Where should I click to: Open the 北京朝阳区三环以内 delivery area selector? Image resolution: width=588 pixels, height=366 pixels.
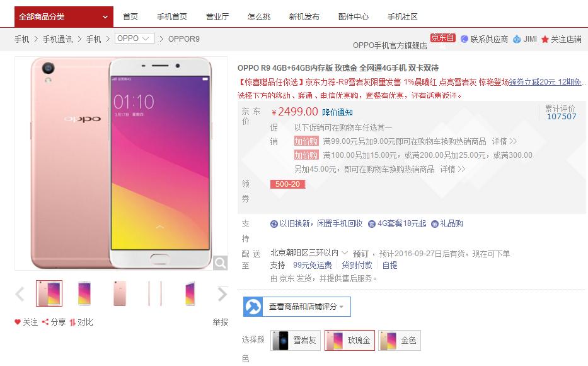pos(309,253)
